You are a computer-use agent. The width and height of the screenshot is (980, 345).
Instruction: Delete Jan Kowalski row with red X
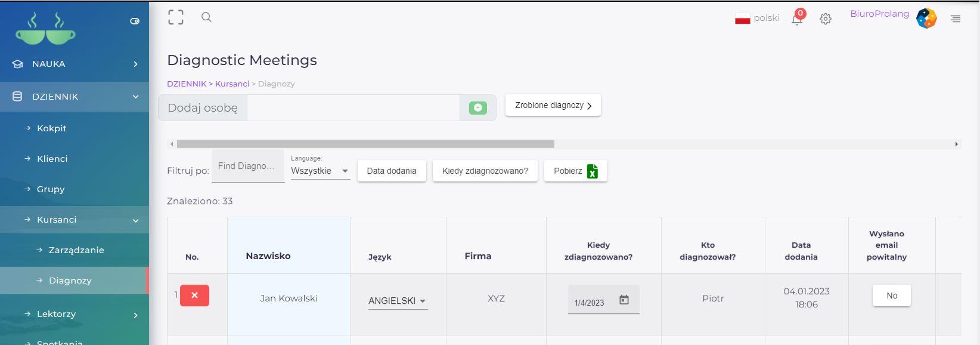coord(194,295)
